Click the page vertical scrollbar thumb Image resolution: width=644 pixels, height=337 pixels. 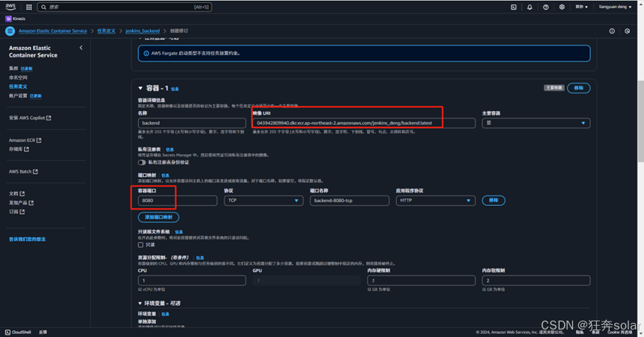tap(640, 122)
